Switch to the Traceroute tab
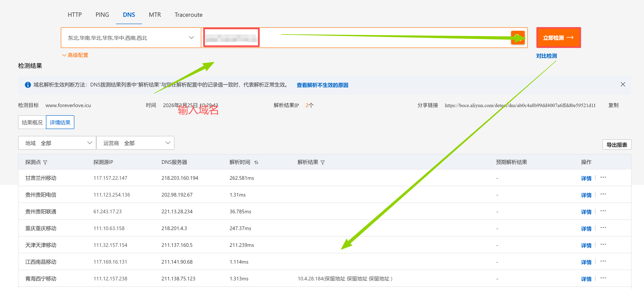644x289 pixels. coord(189,15)
